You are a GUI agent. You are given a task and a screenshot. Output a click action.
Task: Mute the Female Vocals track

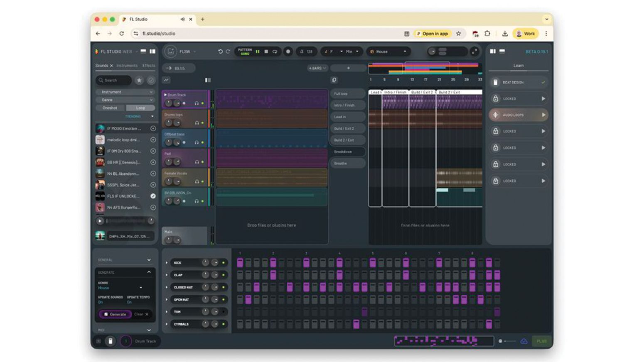pyautogui.click(x=203, y=181)
